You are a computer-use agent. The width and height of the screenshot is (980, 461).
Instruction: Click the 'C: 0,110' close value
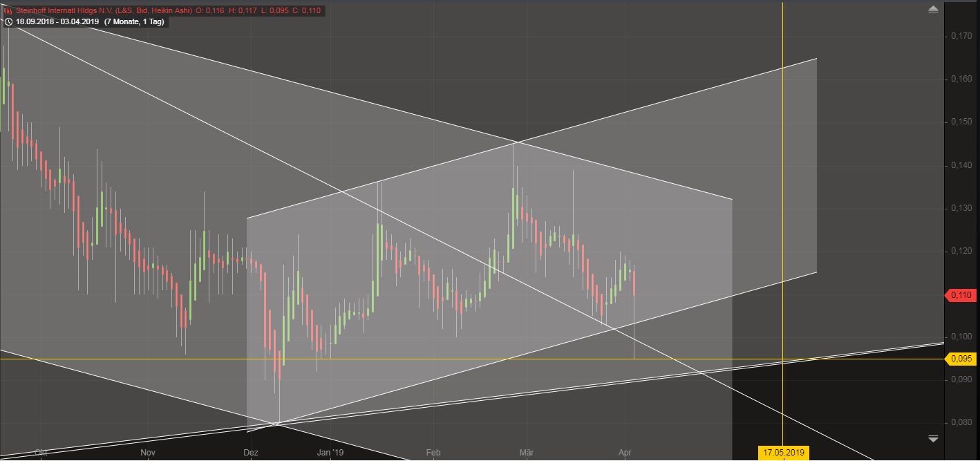coord(308,11)
